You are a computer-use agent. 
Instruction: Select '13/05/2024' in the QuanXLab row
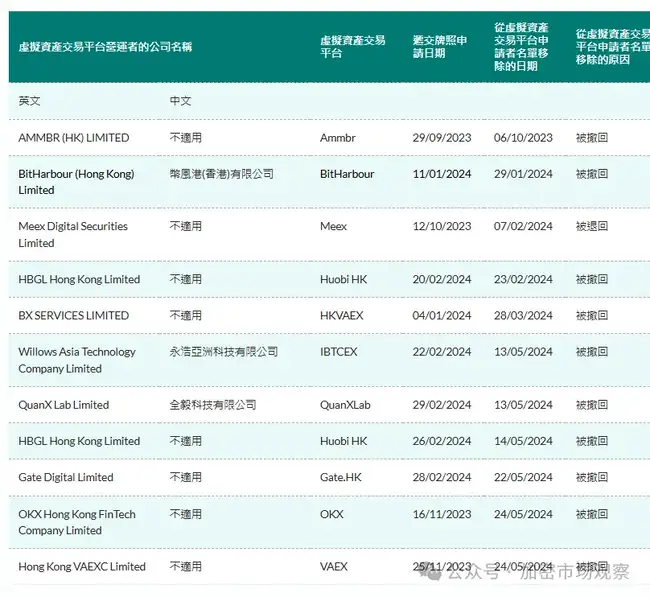point(523,405)
